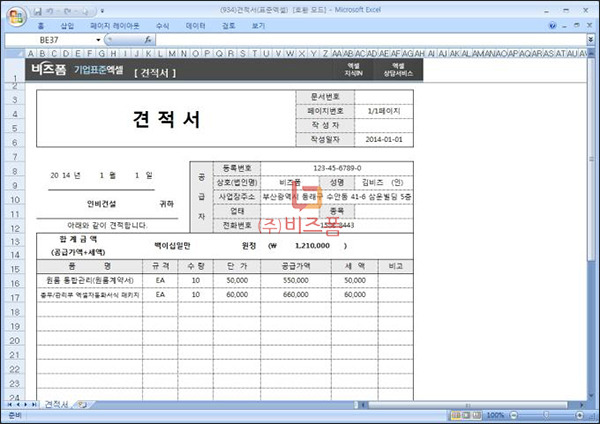600x424 pixels.
Task: Click the horizontal scrollbar thumb
Action: (x=468, y=405)
